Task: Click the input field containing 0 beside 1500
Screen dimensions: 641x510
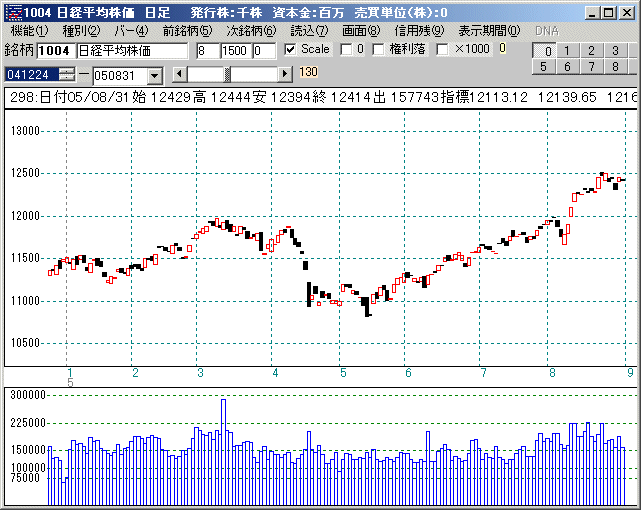Action: point(264,51)
